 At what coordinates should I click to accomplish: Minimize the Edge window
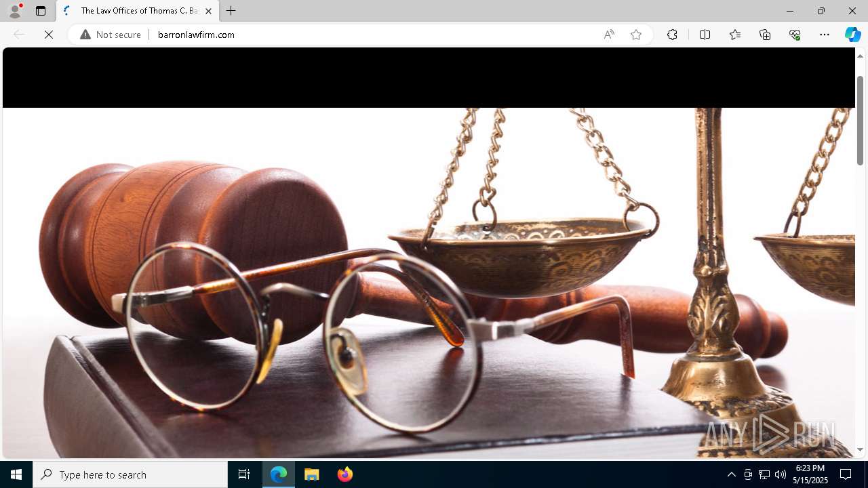pyautogui.click(x=789, y=11)
